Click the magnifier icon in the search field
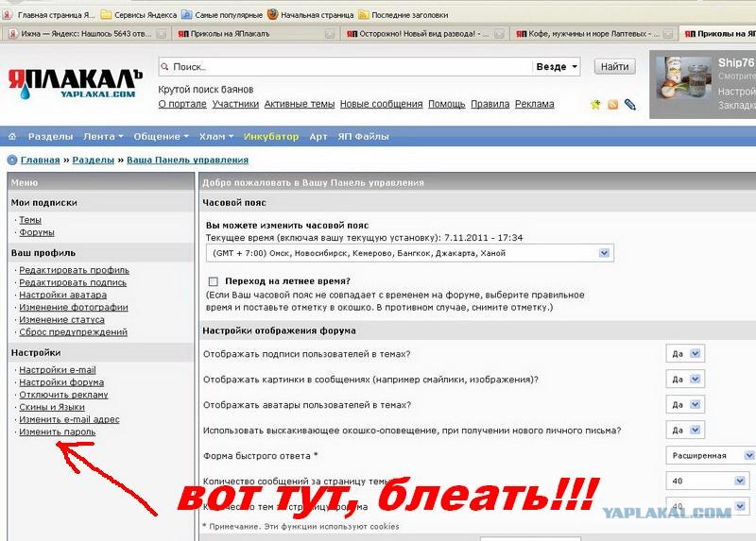 [164, 66]
